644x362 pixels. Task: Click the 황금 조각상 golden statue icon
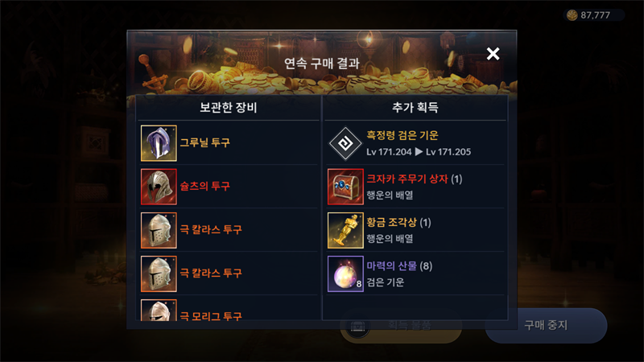tap(345, 230)
